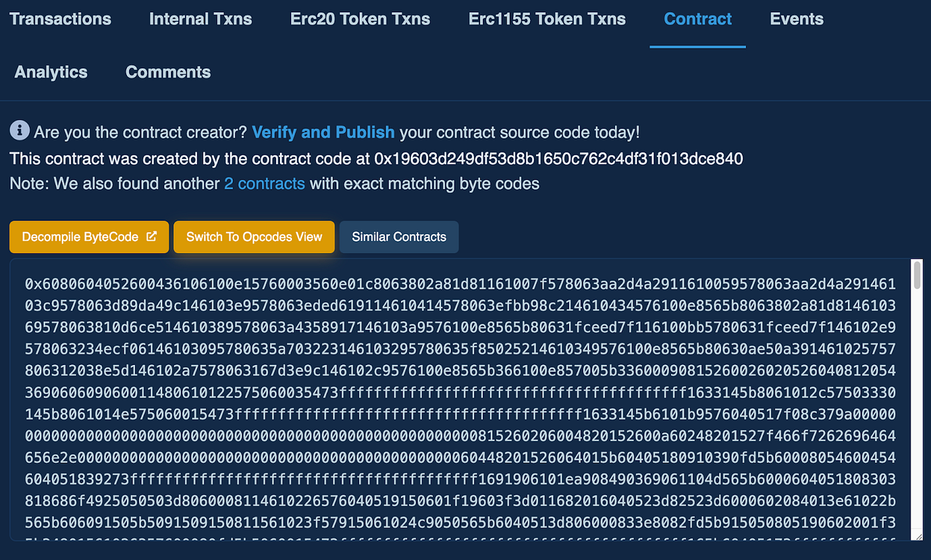The height and width of the screenshot is (560, 931).
Task: Click the external-link icon on Decompile ByteCode
Action: (152, 236)
